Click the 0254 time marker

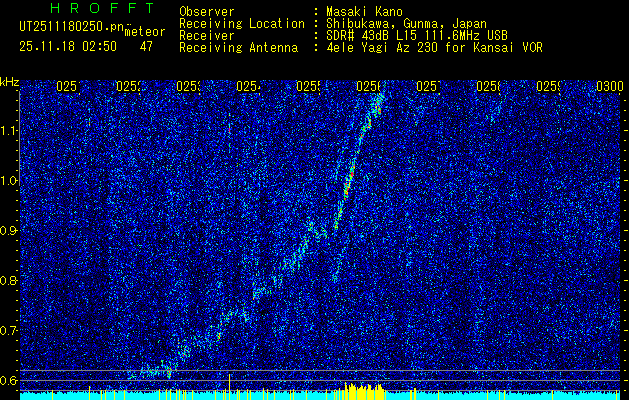pos(248,86)
